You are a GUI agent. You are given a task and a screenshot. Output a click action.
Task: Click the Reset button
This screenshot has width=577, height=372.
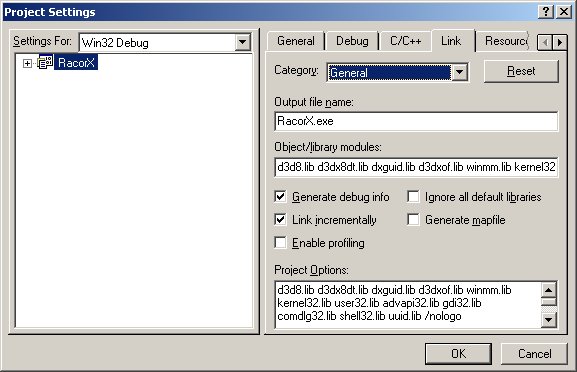pyautogui.click(x=521, y=71)
